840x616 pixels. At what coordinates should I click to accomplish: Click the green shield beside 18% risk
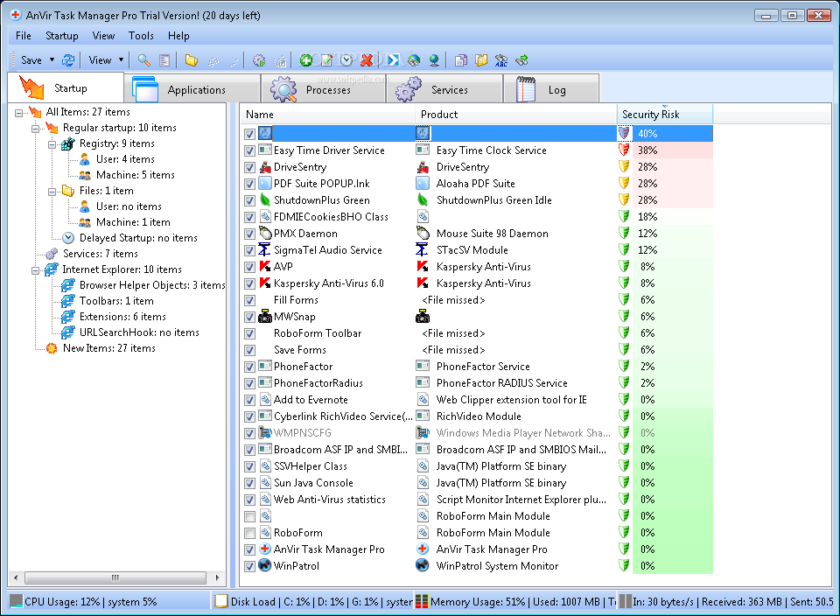(624, 216)
